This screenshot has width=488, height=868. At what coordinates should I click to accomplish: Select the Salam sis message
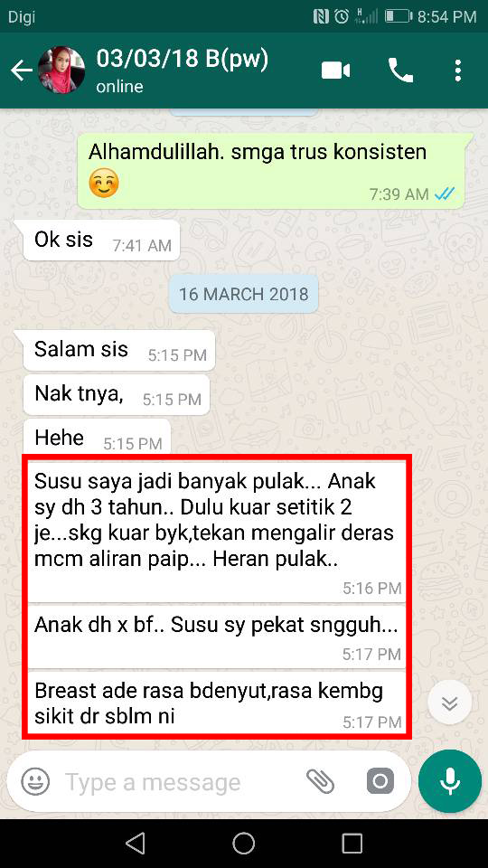pyautogui.click(x=118, y=351)
